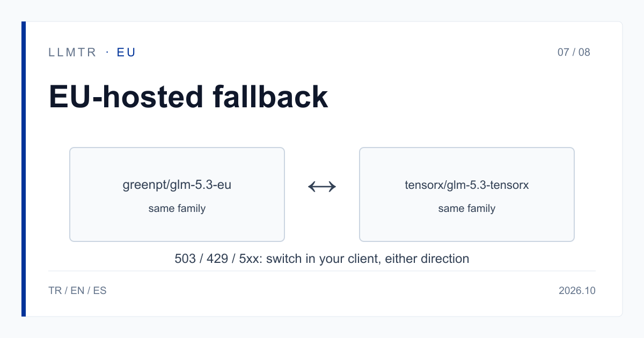Choose TR in the language footer

[55, 291]
